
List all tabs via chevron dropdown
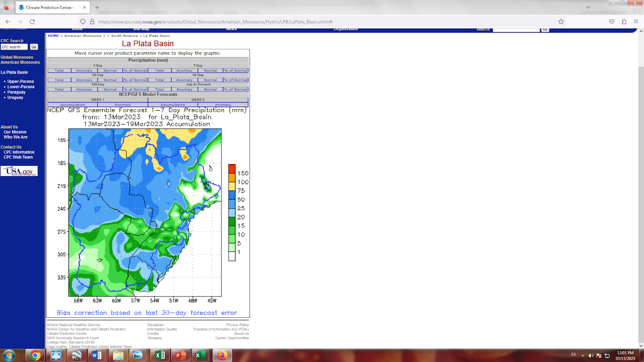click(x=588, y=7)
